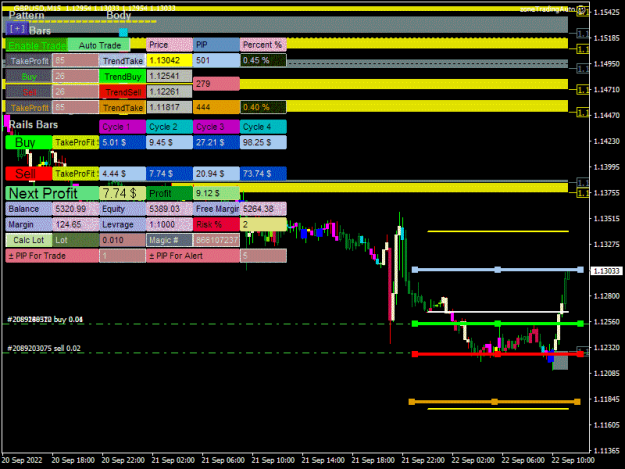
Task: Click the TrendTake button beside price 1.13042
Action: 123,61
